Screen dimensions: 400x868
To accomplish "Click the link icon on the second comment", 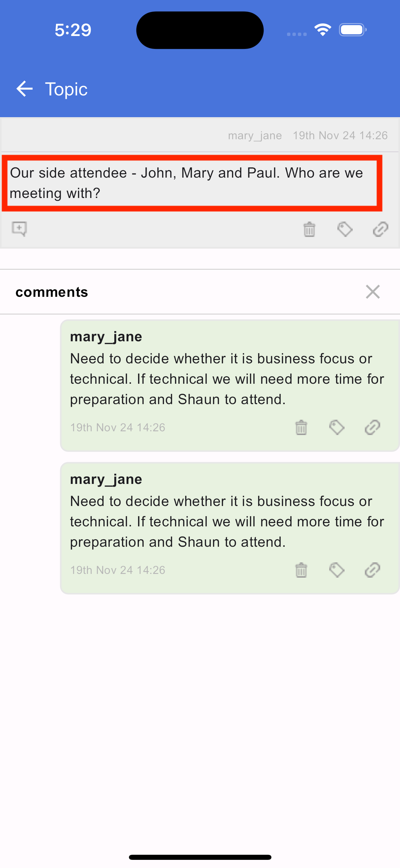I will point(372,570).
